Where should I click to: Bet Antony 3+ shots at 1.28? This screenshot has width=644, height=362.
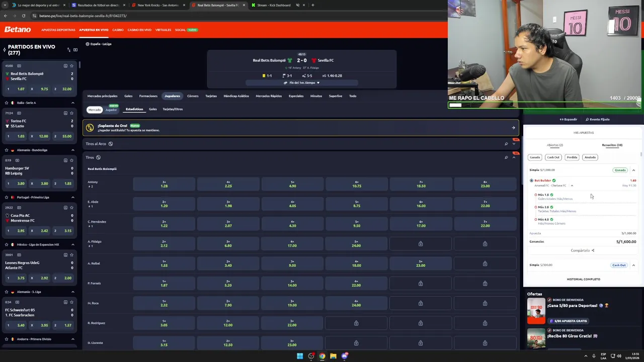pos(164,184)
